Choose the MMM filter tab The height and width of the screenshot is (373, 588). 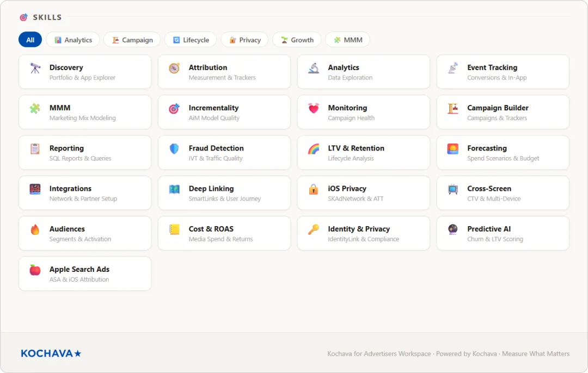coord(347,40)
